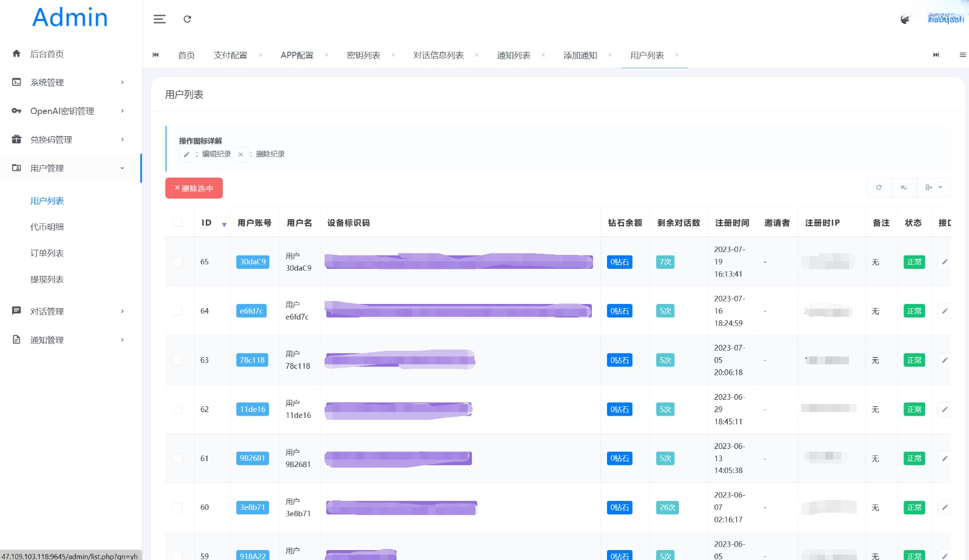Switch to the 通知列表 tab

point(514,55)
